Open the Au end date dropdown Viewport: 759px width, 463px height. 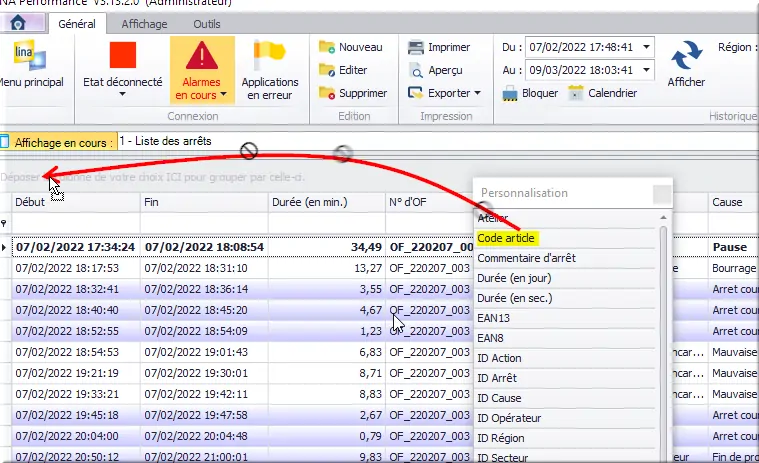[646, 70]
